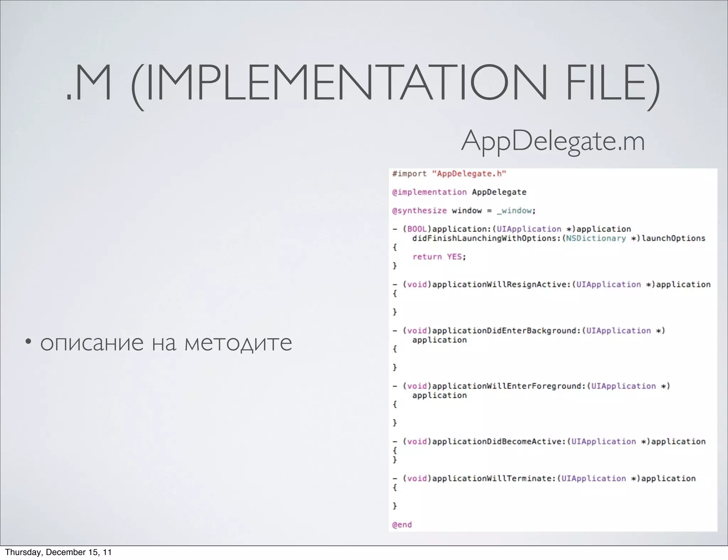Select the 'return YES;' statement

click(439, 257)
